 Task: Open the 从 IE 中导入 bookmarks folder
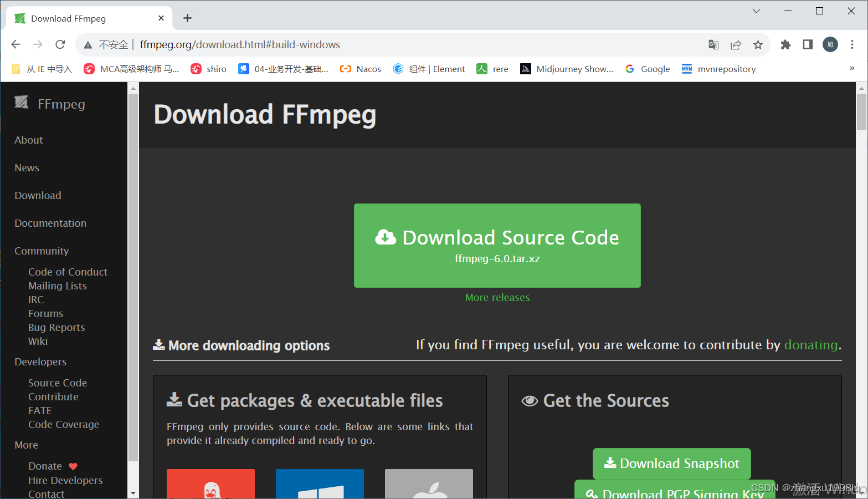click(42, 69)
